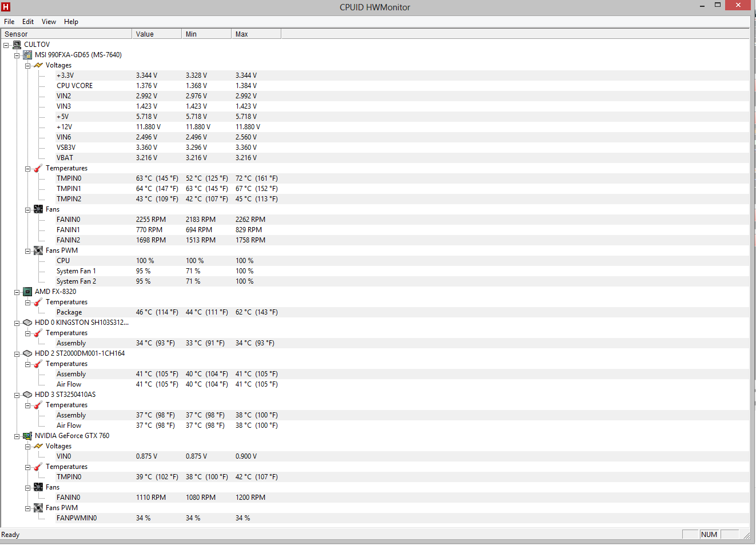Click the 1200 RPM max value for the GPU fan
The width and height of the screenshot is (756, 545).
pos(250,498)
